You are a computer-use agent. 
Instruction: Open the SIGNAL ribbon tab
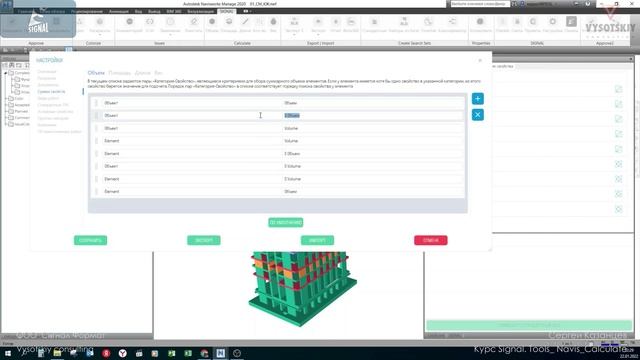pyautogui.click(x=226, y=11)
